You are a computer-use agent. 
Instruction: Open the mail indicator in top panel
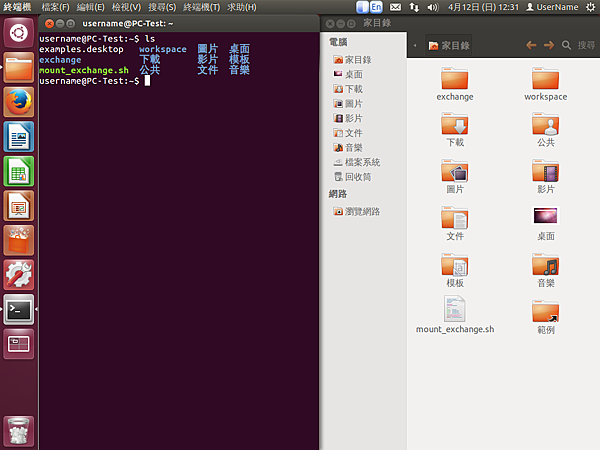click(x=395, y=7)
